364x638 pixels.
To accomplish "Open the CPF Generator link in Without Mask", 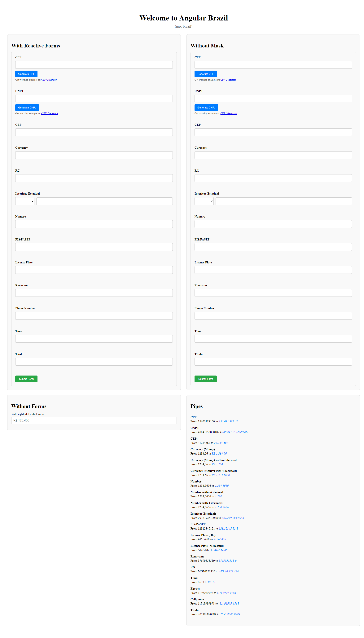I will point(228,80).
